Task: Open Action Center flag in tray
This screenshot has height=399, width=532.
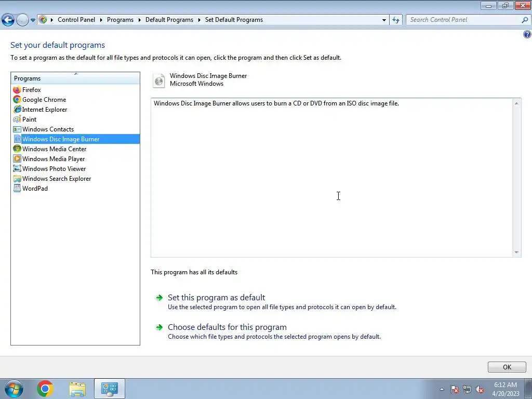Action: coord(455,390)
